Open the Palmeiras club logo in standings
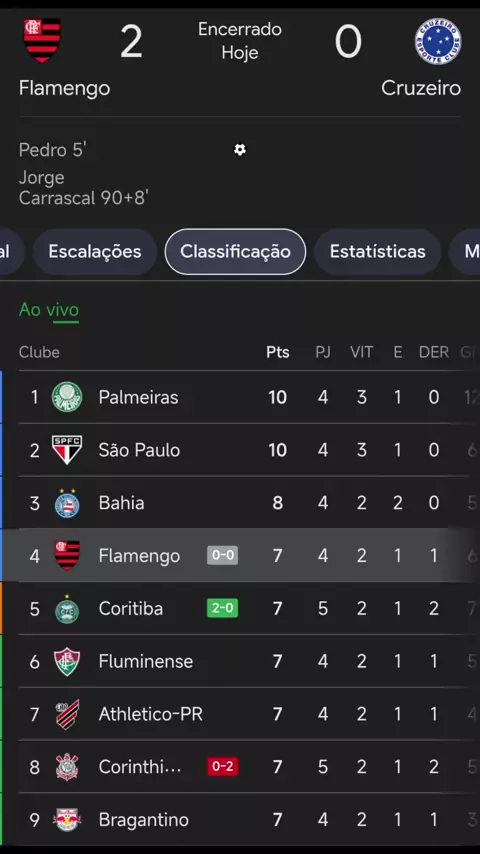 [x=67, y=397]
